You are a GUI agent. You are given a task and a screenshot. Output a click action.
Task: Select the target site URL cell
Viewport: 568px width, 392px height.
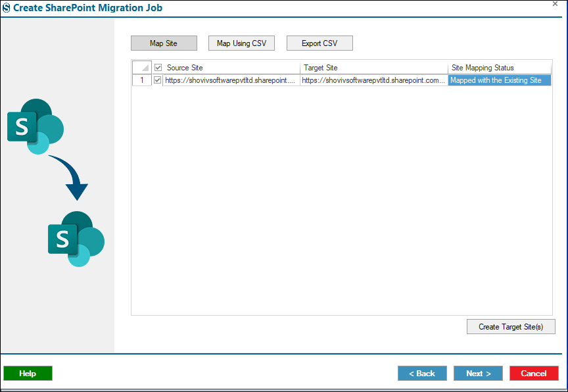pos(374,80)
